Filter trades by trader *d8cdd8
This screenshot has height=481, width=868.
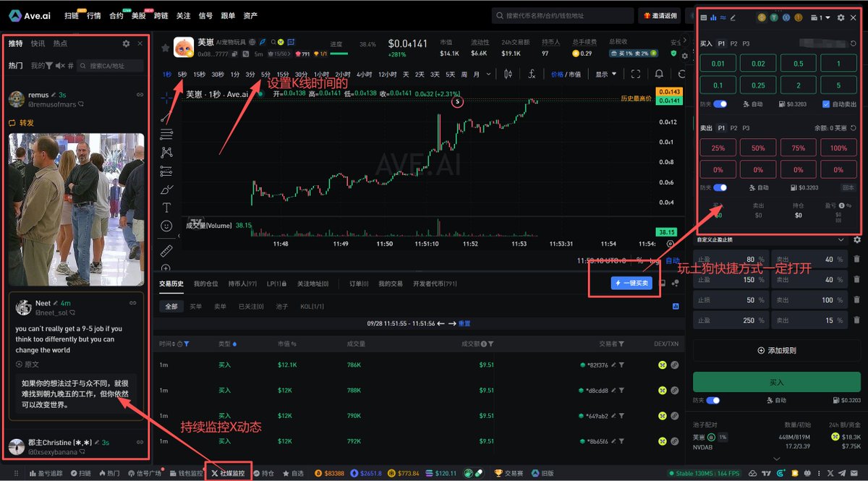point(621,391)
